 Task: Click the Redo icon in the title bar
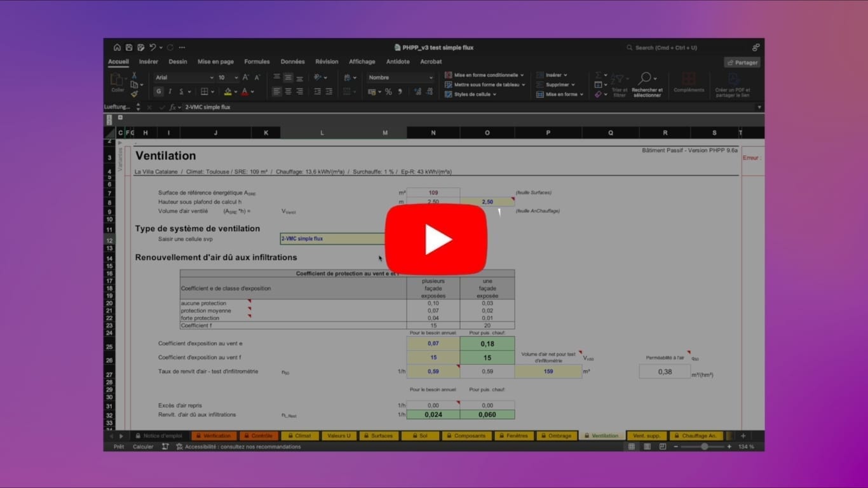pos(170,48)
